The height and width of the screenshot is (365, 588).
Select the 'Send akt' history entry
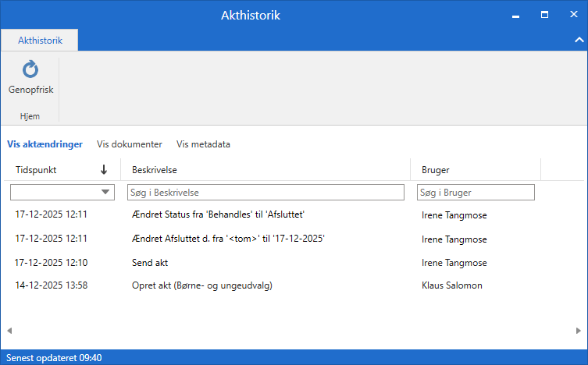(x=150, y=263)
